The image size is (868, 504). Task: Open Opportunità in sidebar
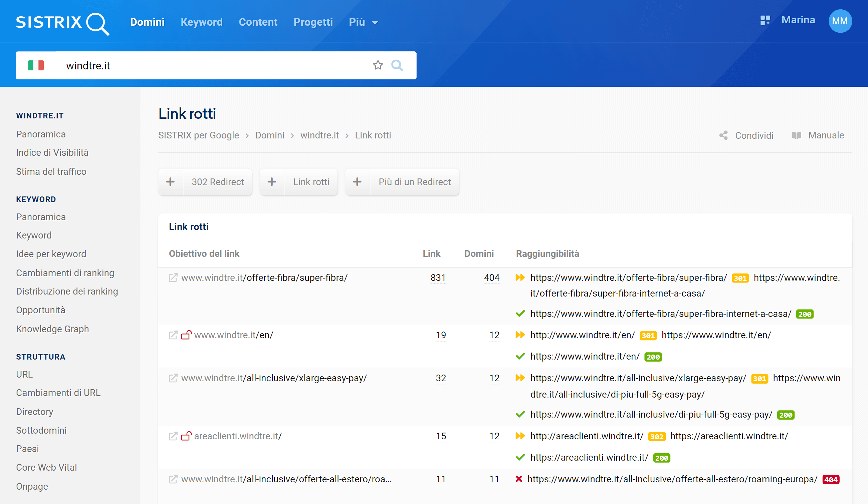(41, 310)
